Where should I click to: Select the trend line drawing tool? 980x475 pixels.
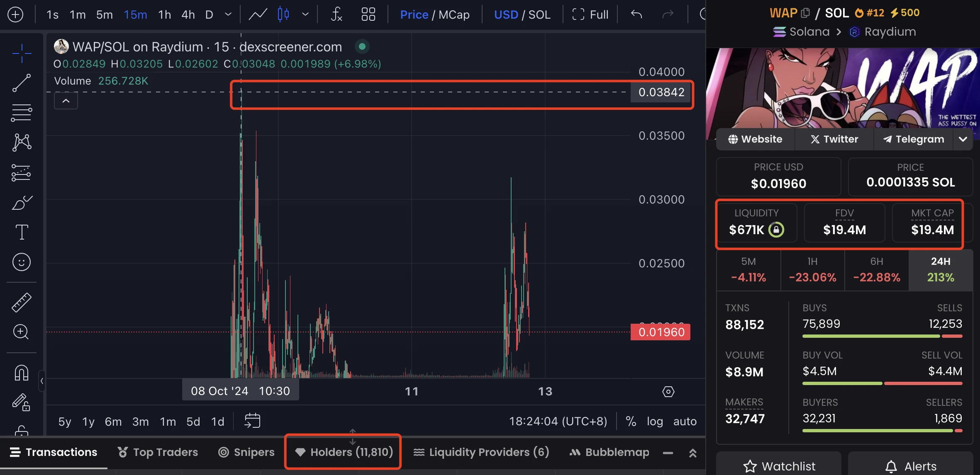coord(21,83)
